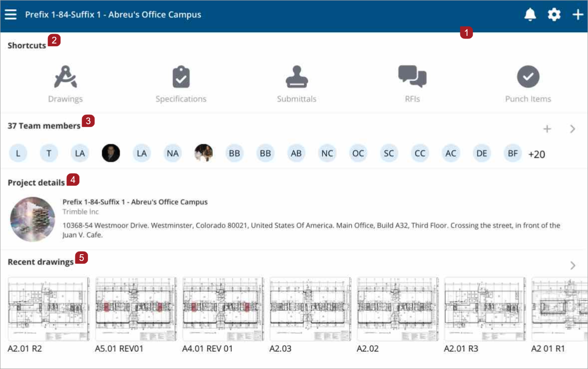Select team member avatar labeled NC
This screenshot has height=369, width=588.
pos(327,153)
